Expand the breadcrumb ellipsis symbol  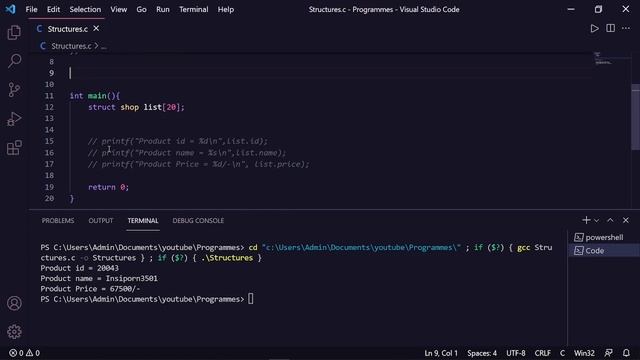(104, 46)
